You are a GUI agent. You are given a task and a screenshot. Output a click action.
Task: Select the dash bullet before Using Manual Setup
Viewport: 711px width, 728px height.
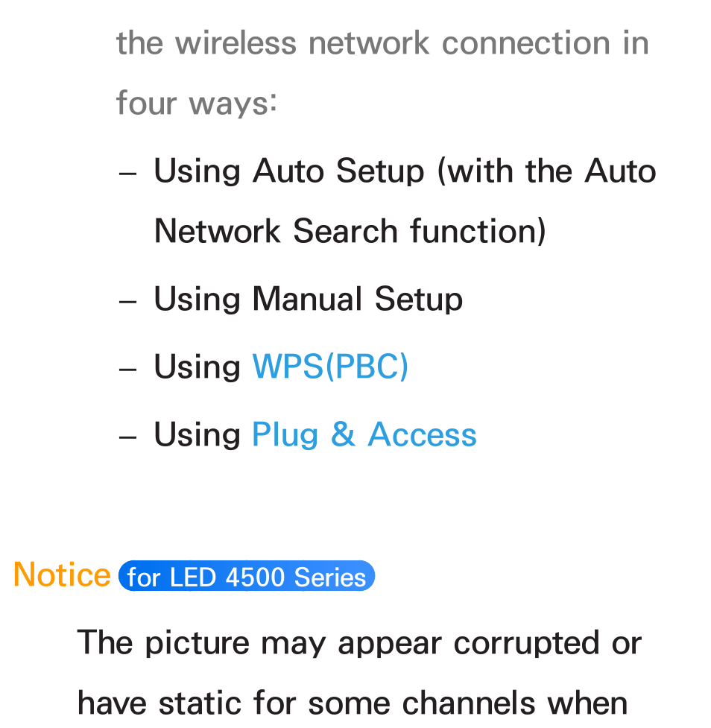[127, 303]
